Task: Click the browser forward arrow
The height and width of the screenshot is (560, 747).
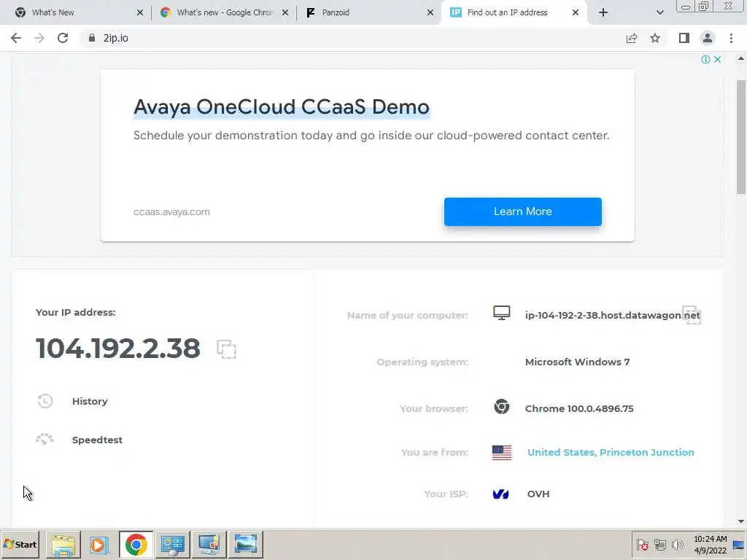Action: 39,38
